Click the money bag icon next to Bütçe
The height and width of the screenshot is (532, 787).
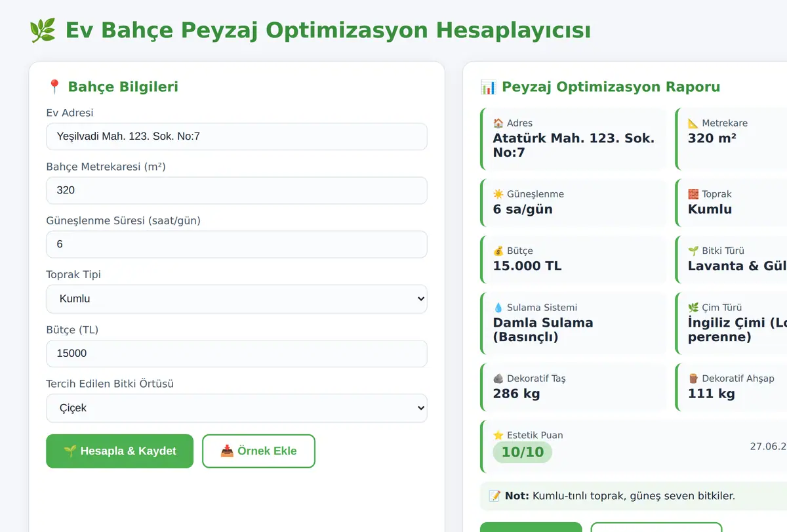click(x=498, y=251)
